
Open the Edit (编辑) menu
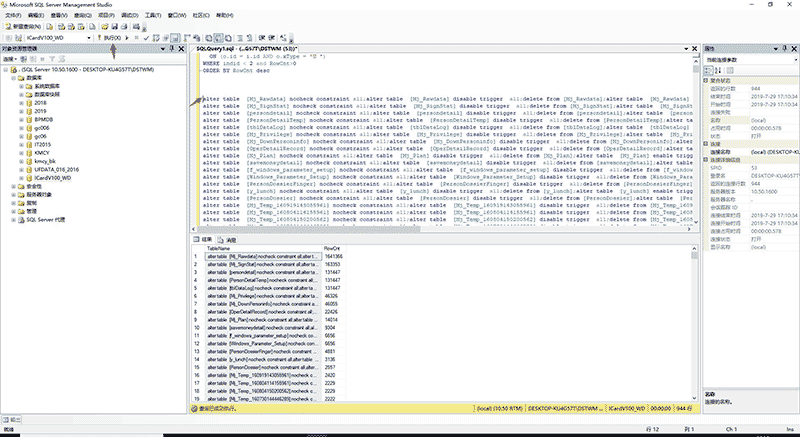pyautogui.click(x=36, y=15)
